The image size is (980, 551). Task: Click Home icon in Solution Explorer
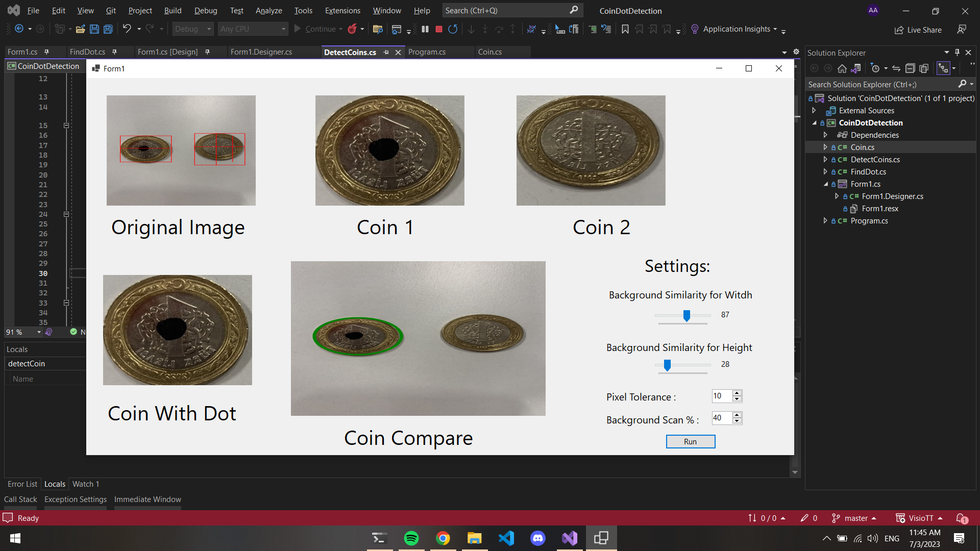(x=842, y=68)
